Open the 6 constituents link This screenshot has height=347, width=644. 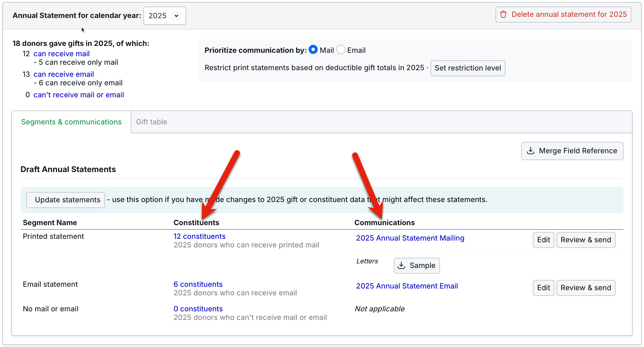(198, 284)
